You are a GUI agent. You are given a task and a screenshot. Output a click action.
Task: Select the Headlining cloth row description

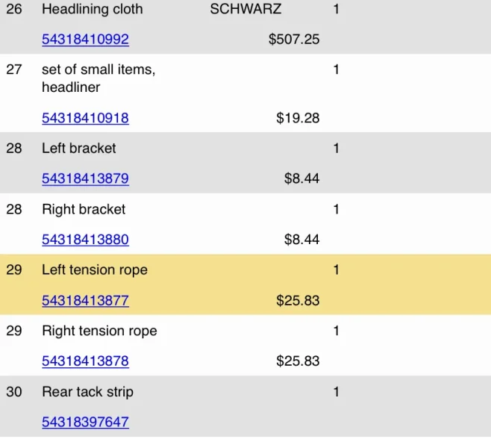tap(93, 9)
